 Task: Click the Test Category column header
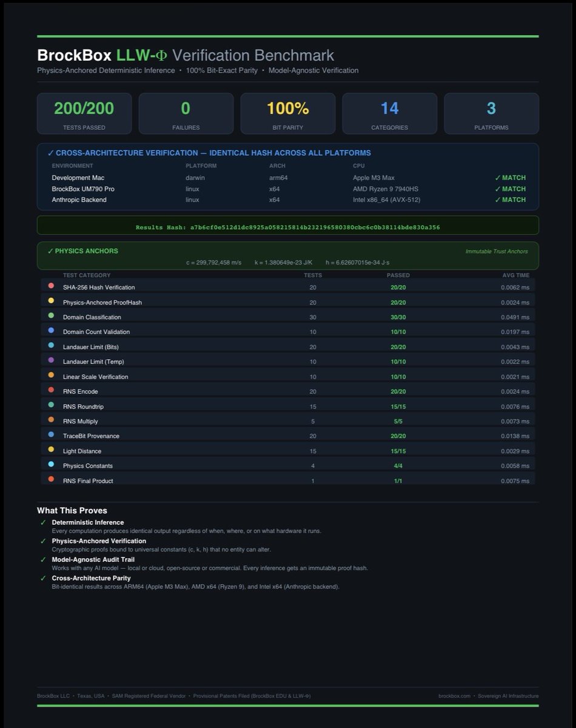point(87,275)
